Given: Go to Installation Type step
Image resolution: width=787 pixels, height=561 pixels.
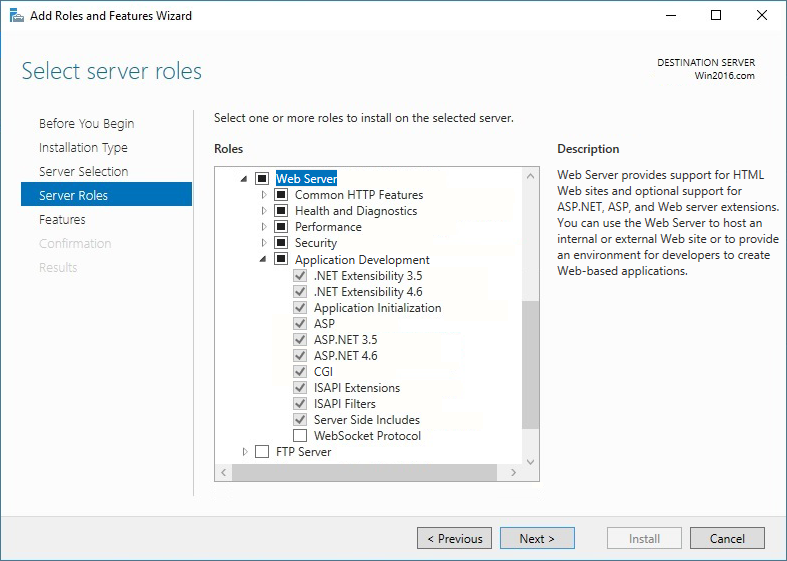Looking at the screenshot, I should click(83, 148).
